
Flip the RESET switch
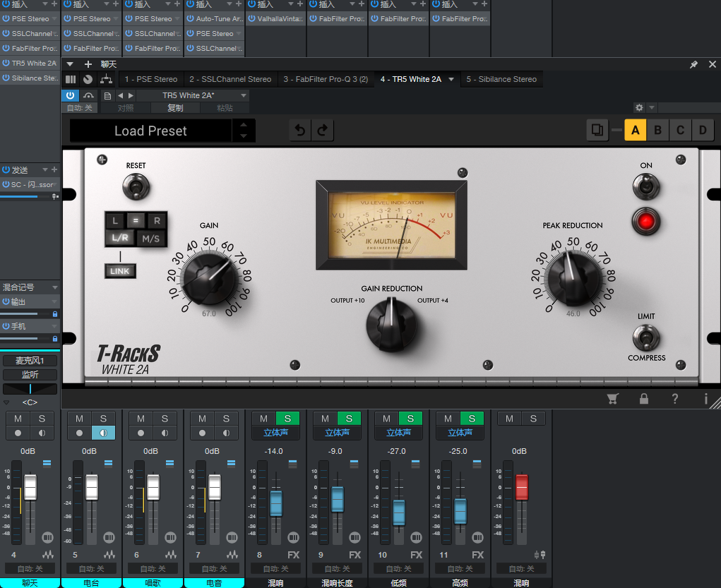pos(136,187)
